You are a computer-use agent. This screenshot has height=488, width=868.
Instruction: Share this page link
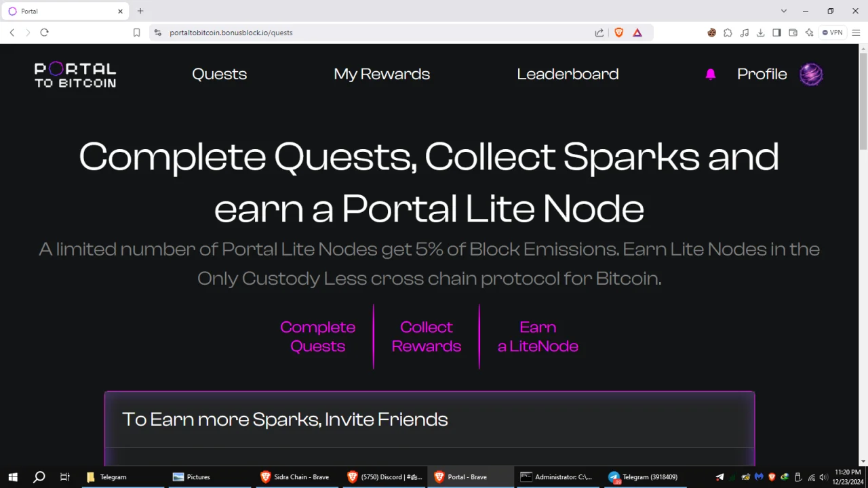click(x=599, y=33)
